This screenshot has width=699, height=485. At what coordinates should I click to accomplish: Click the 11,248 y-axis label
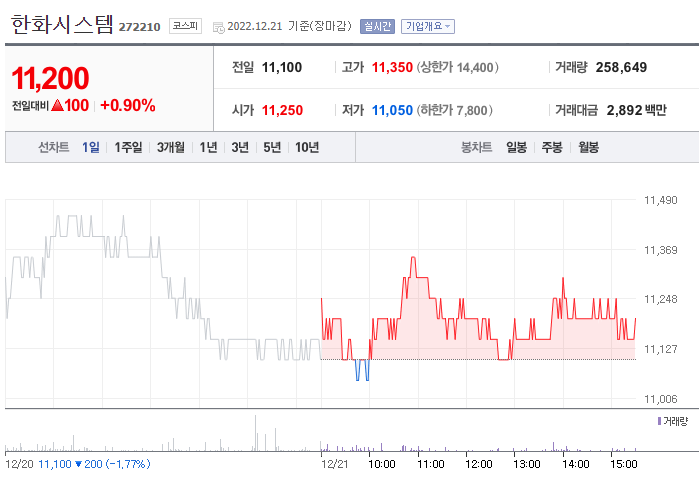click(x=661, y=299)
